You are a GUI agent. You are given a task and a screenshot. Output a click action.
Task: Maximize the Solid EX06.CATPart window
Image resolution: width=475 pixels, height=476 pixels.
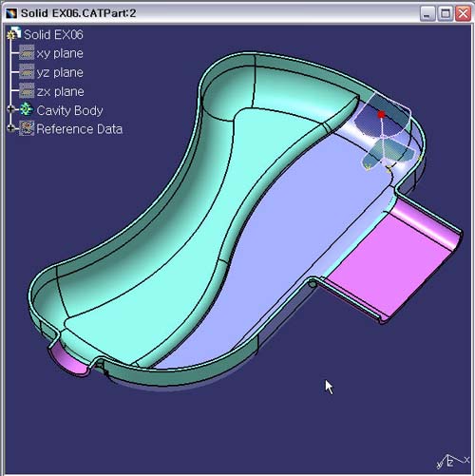pos(446,13)
